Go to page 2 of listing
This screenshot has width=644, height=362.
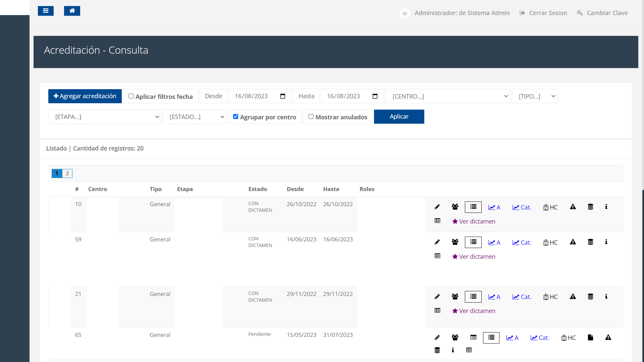(67, 173)
